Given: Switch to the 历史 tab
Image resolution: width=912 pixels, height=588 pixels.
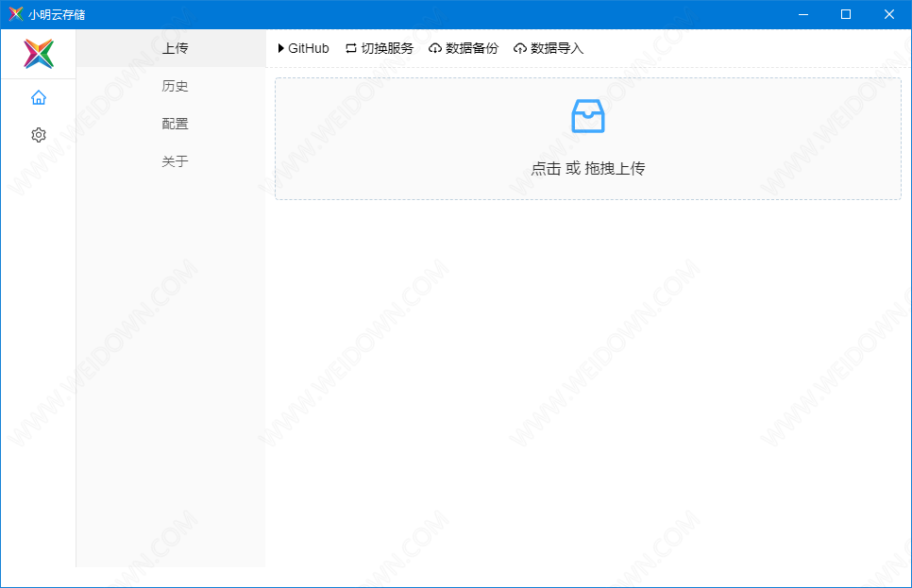Looking at the screenshot, I should point(175,86).
